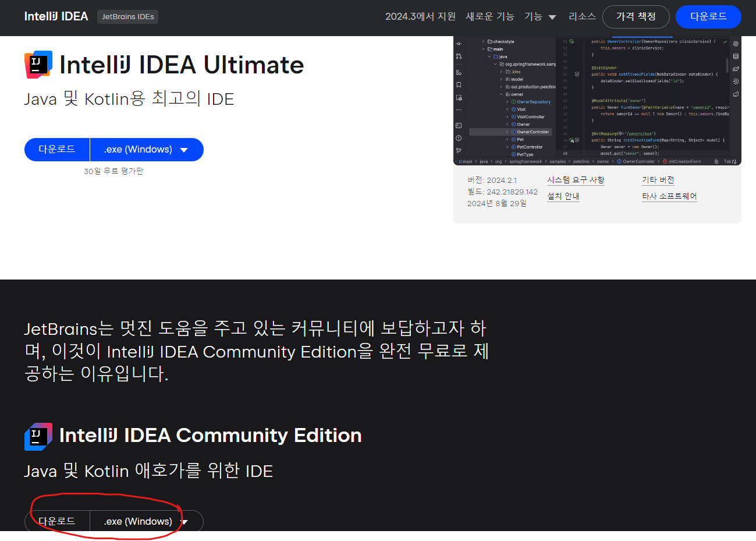The height and width of the screenshot is (541, 756).
Task: Click the 버전: 2024.2.1 text
Action: (x=492, y=180)
